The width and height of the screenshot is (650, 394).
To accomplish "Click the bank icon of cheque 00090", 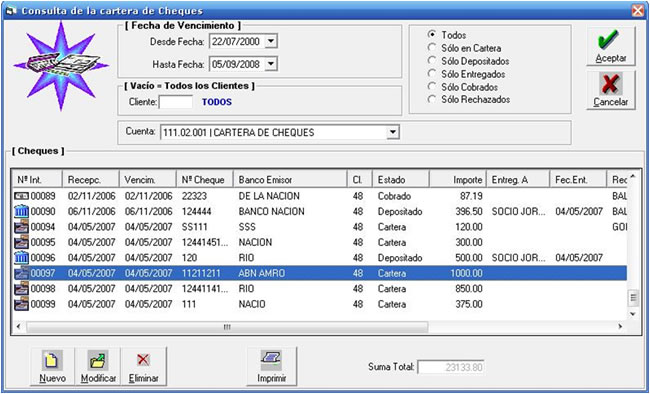I will 22,212.
